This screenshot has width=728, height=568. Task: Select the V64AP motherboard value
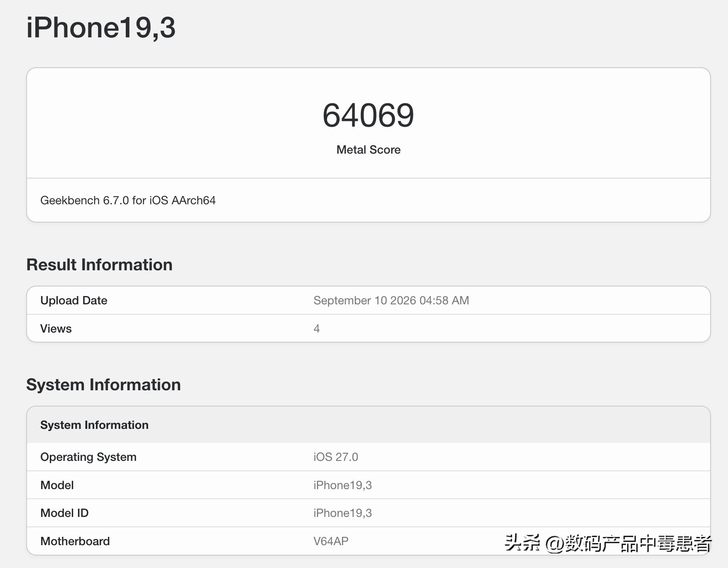pos(331,541)
